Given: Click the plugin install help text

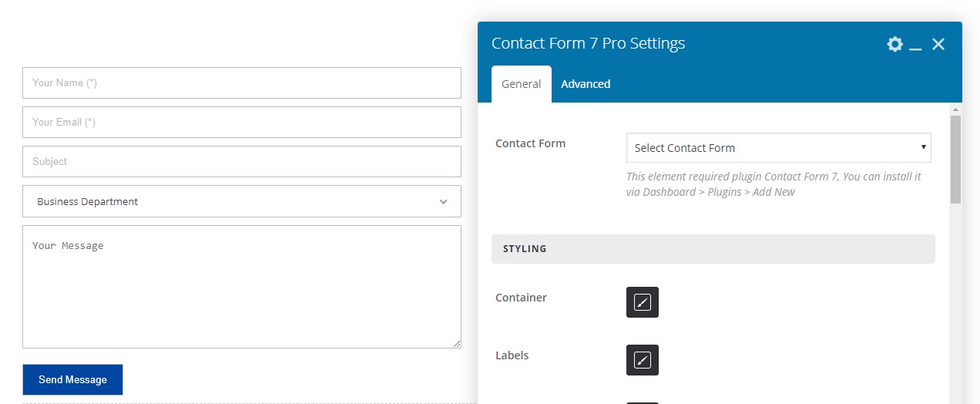Looking at the screenshot, I should [x=773, y=184].
